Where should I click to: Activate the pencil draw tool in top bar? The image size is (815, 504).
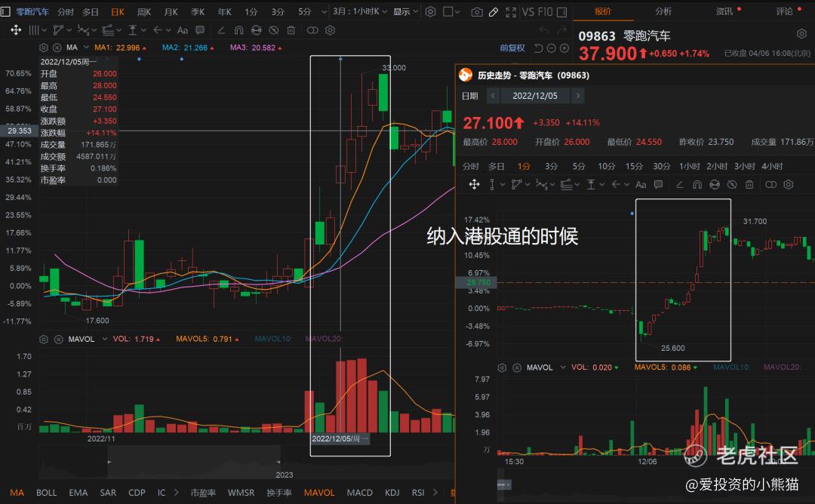(494, 11)
